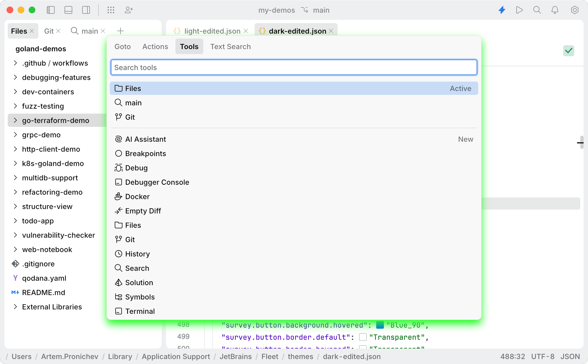Image resolution: width=588 pixels, height=364 pixels.
Task: Switch to the Actions tab
Action: tap(155, 47)
